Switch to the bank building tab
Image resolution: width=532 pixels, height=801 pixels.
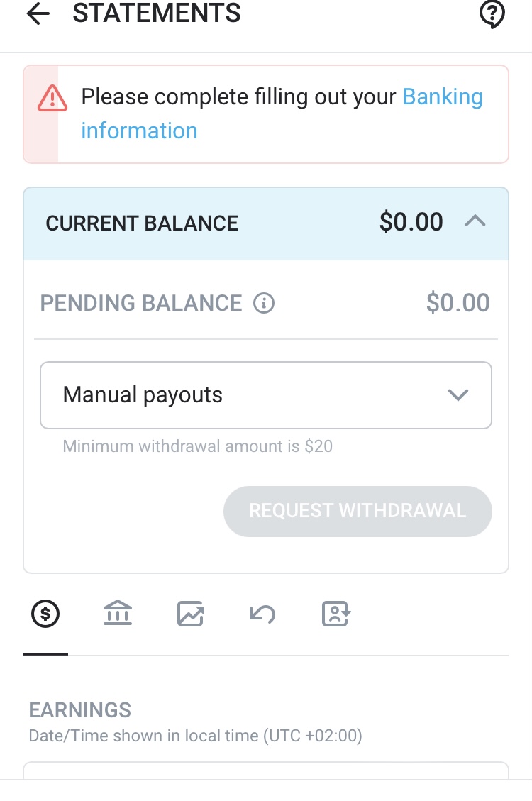pyautogui.click(x=118, y=614)
